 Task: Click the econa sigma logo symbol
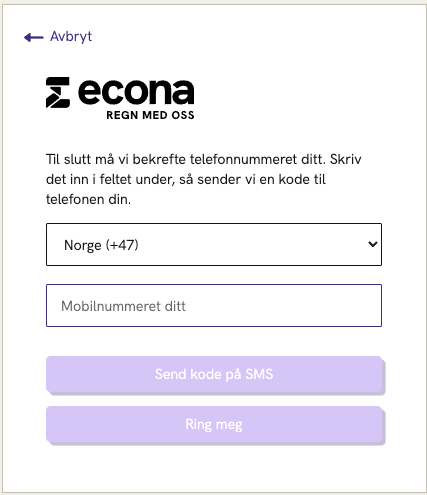(x=58, y=92)
